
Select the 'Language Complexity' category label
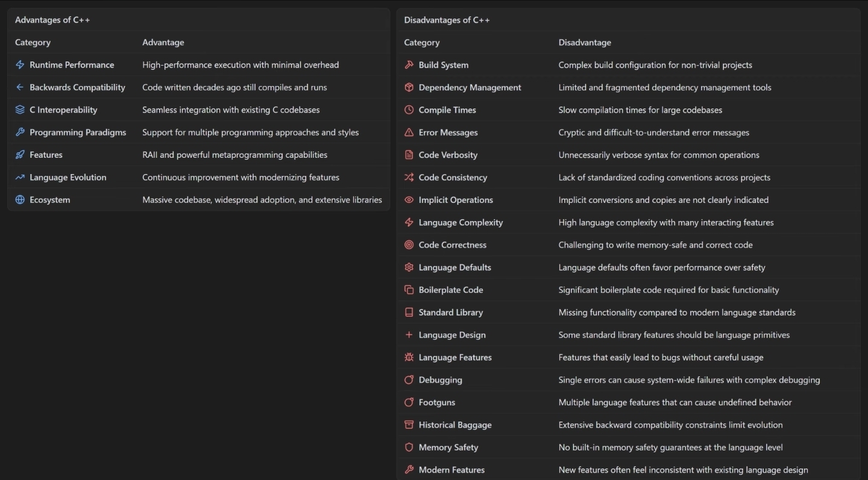461,222
